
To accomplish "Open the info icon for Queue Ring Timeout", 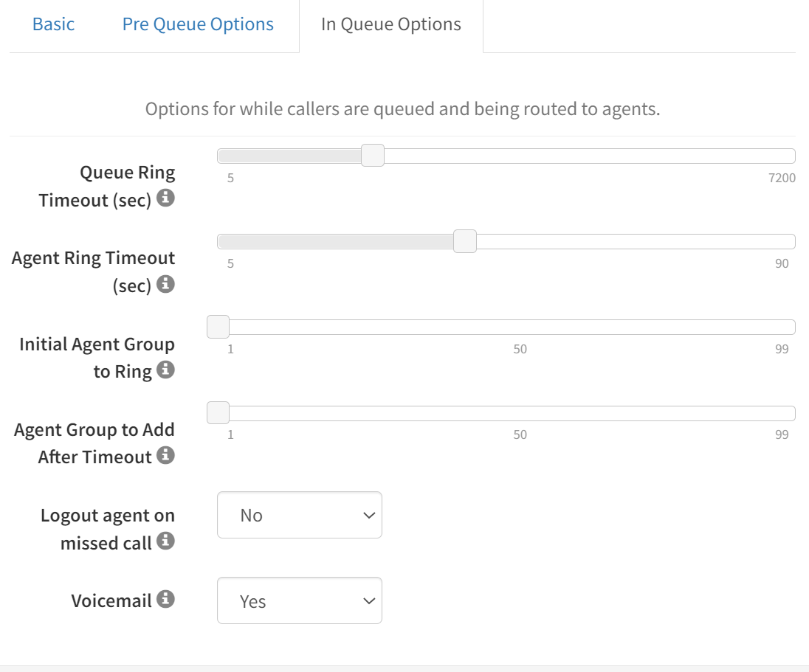I will pos(165,198).
